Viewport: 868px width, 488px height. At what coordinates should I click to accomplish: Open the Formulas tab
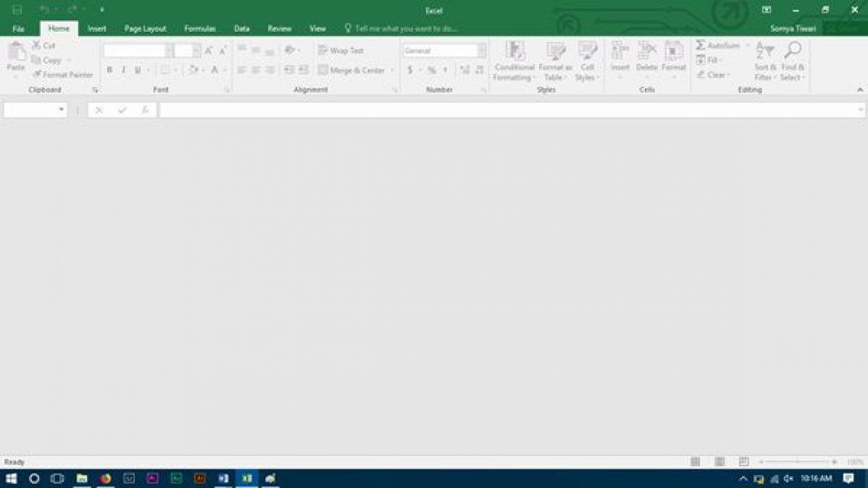click(200, 28)
